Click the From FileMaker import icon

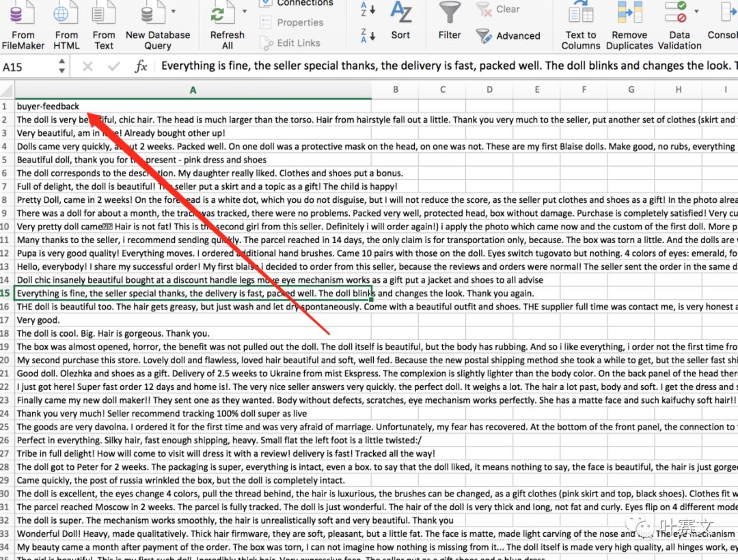click(x=23, y=15)
